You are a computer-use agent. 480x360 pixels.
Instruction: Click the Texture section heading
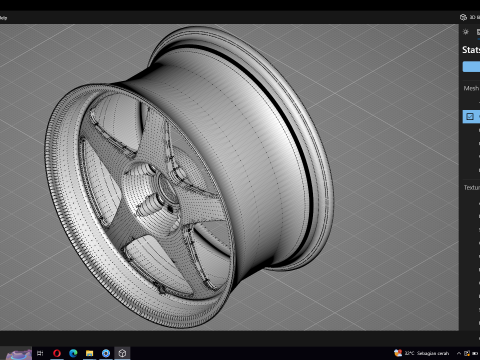coord(471,188)
